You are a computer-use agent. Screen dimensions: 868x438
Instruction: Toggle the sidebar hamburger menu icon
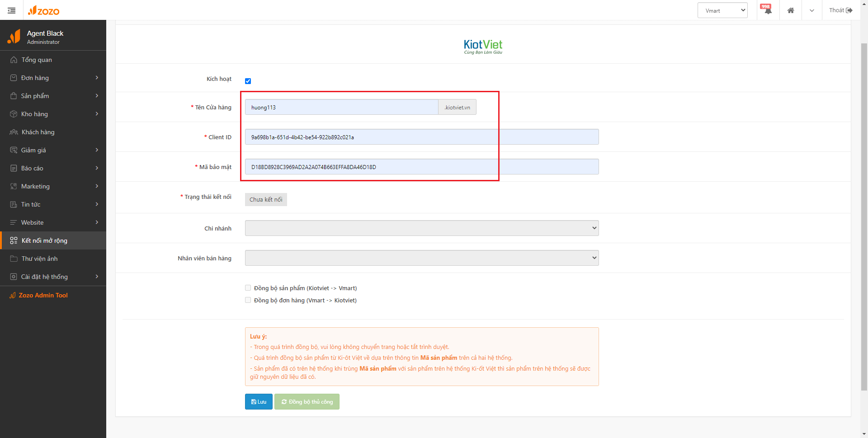point(12,10)
